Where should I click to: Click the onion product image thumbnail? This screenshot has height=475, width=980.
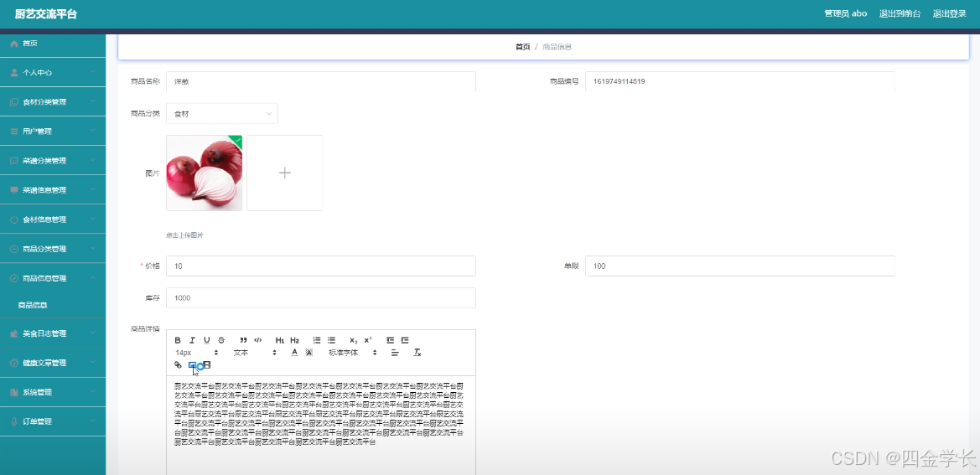coord(205,173)
